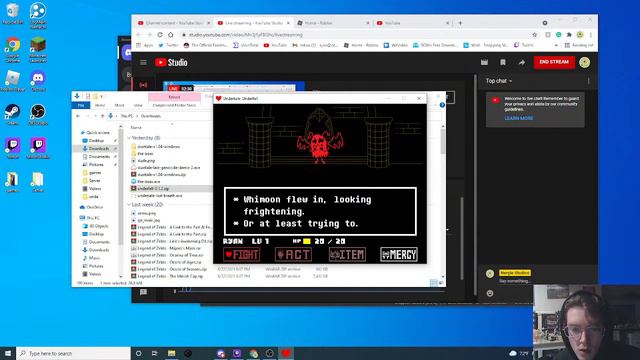Click the share arrow icon in Studio header

pos(522,62)
